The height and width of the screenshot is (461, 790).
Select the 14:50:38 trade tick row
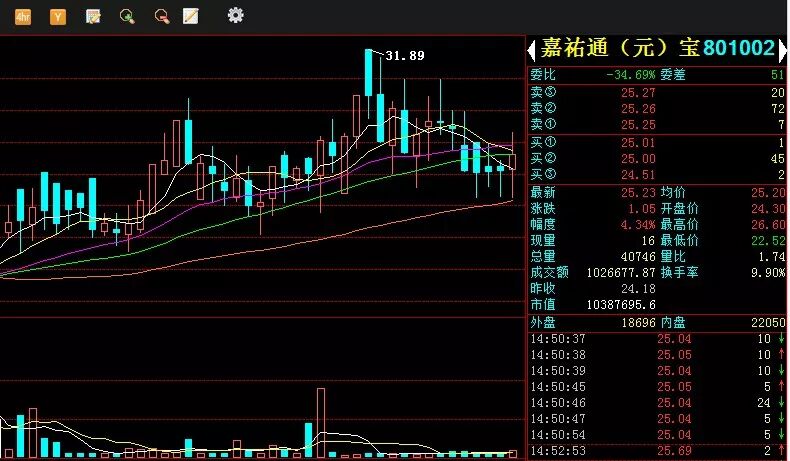point(657,355)
